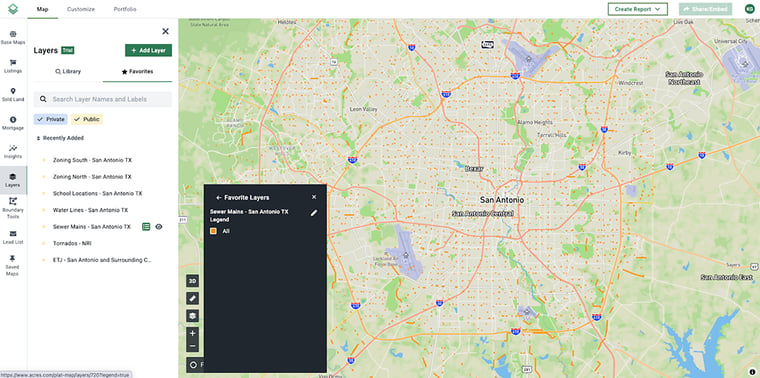Click the San Antonio map label
Viewport: 760px width, 378px height.
(502, 200)
